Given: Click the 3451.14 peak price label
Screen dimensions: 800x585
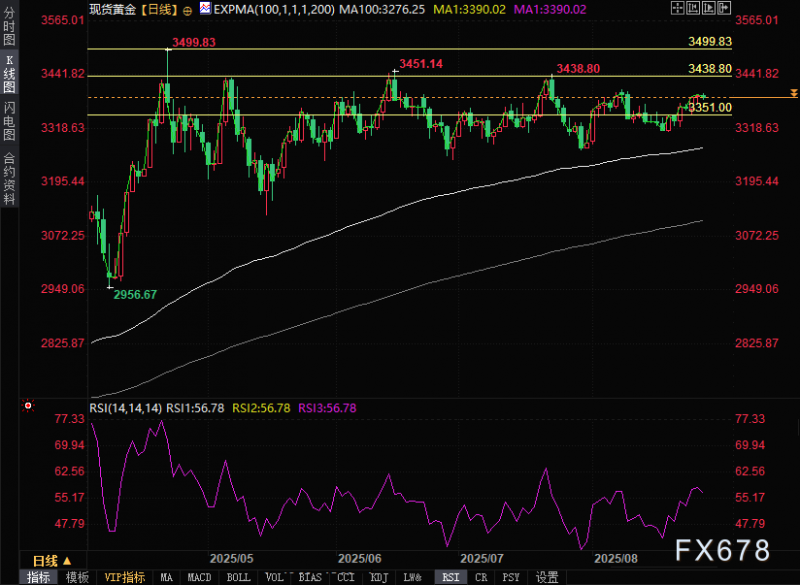Looking at the screenshot, I should (421, 64).
